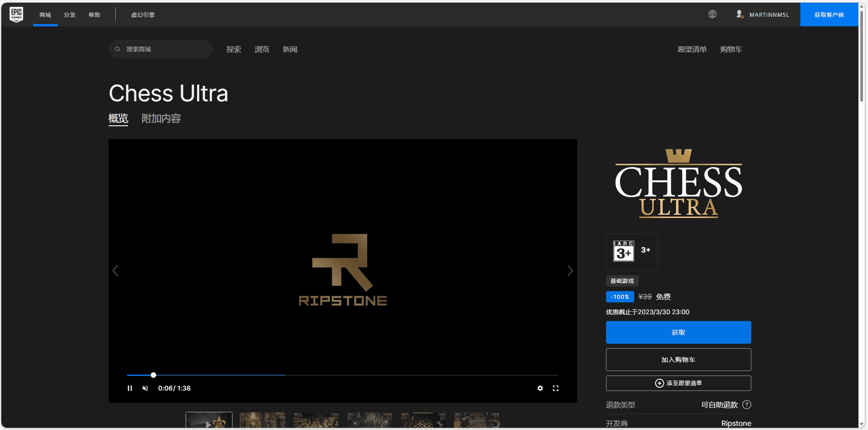This screenshot has width=868, height=430.
Task: Unmute the video sound
Action: tap(145, 388)
